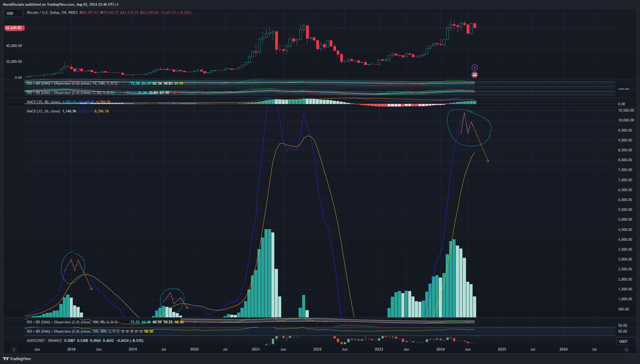640x364 pixels.
Task: Click the 2022 label on time axis
Action: coord(317,349)
